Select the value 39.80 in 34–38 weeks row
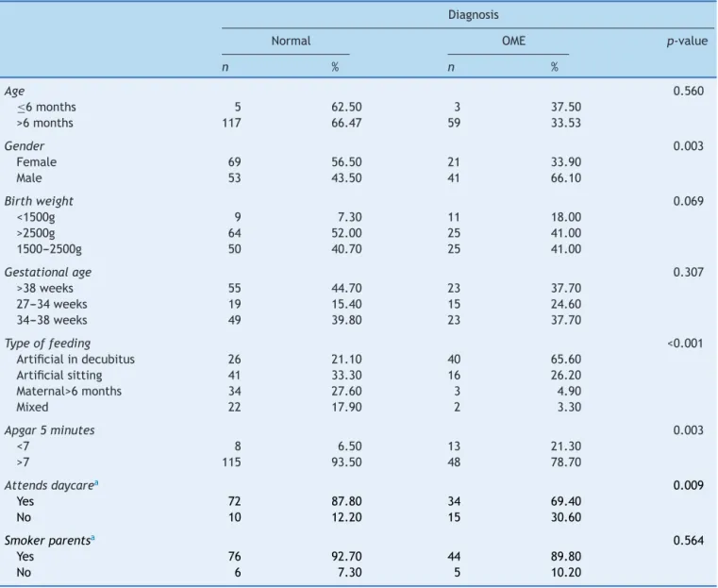 [x=346, y=320]
